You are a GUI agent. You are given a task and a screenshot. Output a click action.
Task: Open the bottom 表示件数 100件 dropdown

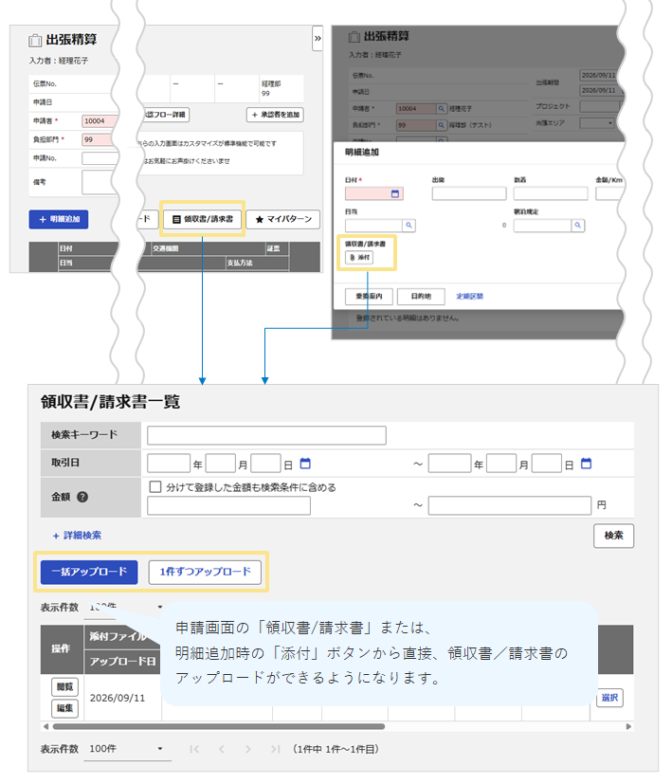click(x=128, y=749)
